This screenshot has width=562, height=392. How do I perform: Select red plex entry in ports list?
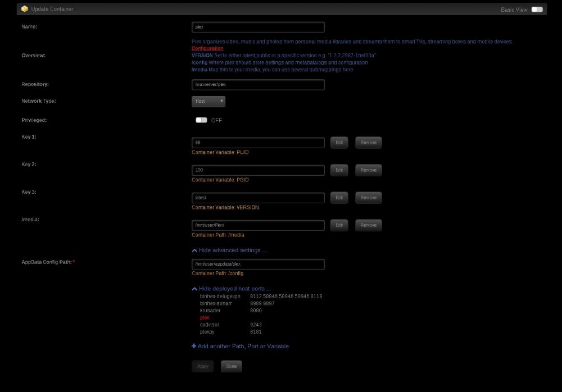(205, 318)
